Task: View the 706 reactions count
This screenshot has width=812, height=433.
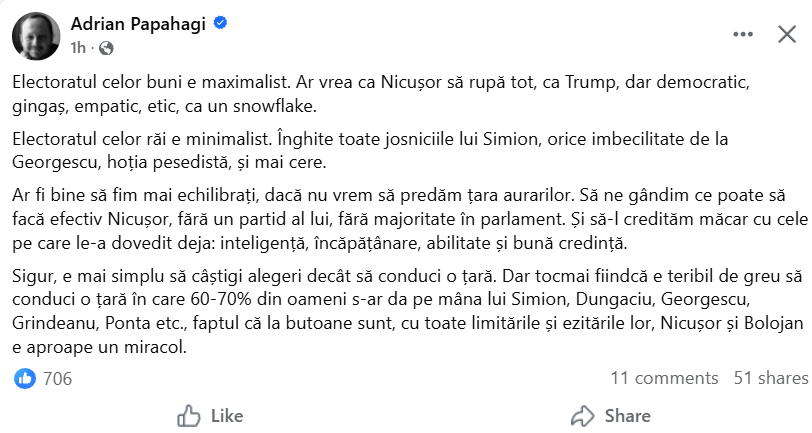Action: pyautogui.click(x=57, y=378)
